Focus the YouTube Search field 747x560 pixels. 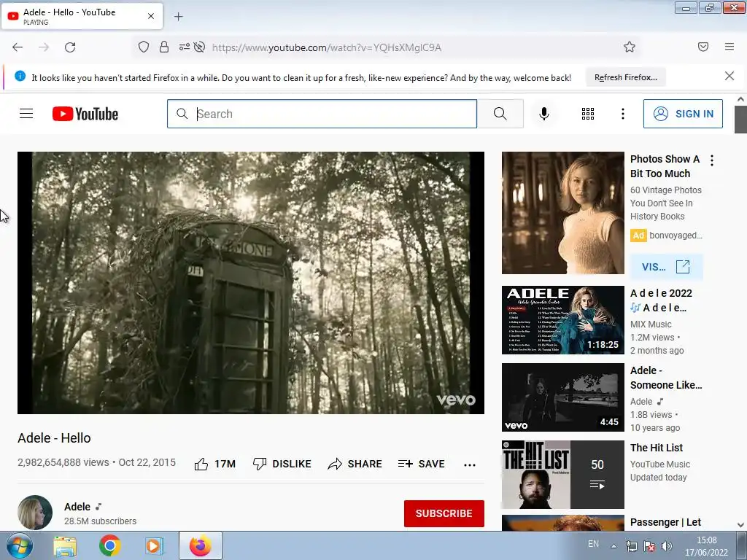pos(322,114)
